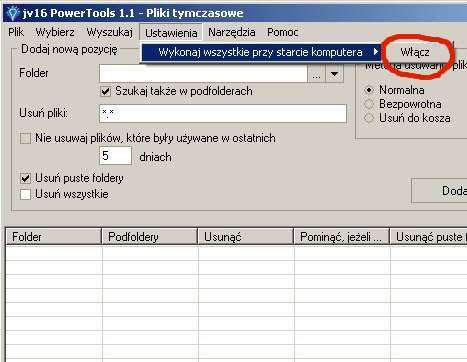Click the folder browse '...' button

coord(316,74)
